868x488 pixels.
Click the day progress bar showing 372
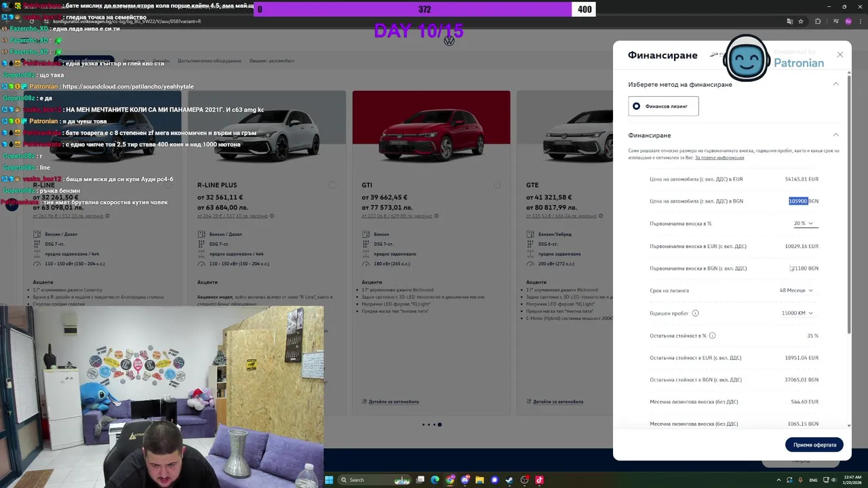(x=425, y=9)
